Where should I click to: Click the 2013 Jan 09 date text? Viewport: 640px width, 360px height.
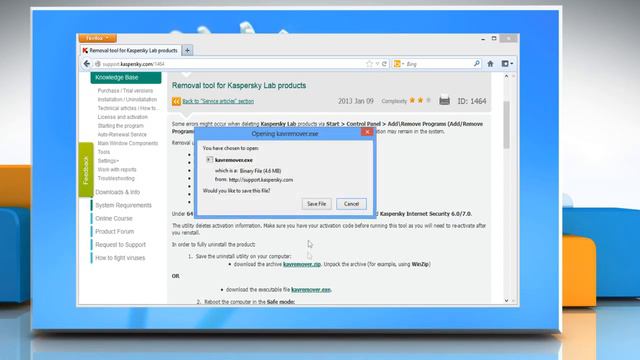coord(356,101)
